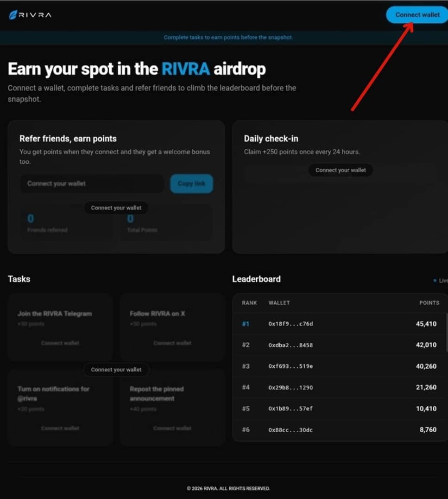Click the 45,410 points value

tap(426, 324)
